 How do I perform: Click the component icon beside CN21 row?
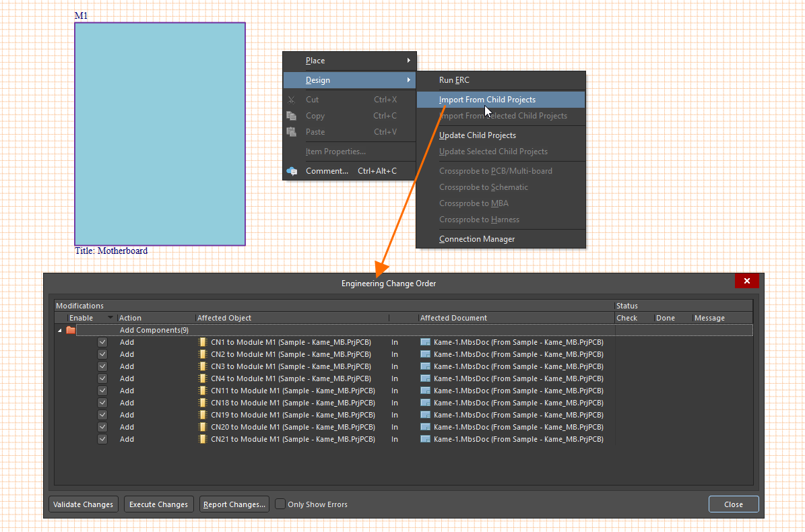203,439
